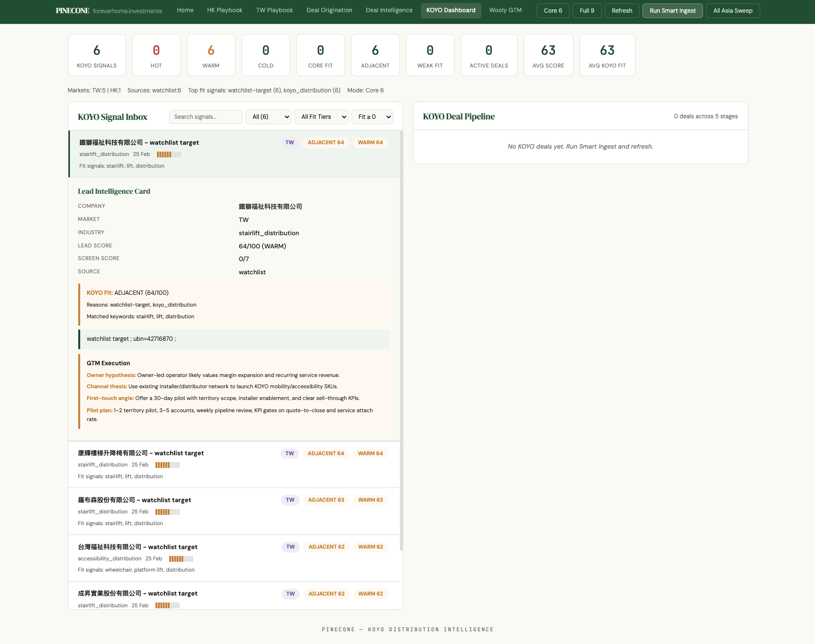815x644 pixels.
Task: Open the All Fit Tiers dropdown
Action: [321, 117]
